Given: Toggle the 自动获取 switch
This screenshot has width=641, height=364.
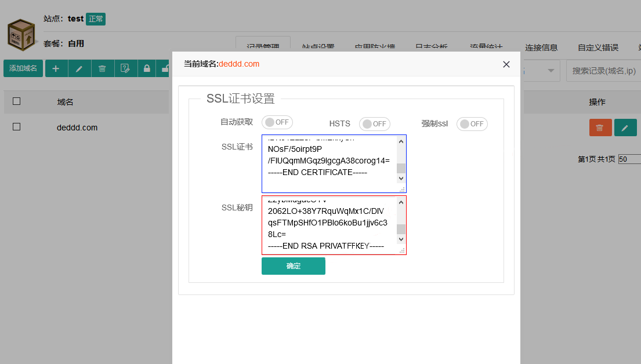Looking at the screenshot, I should (277, 122).
